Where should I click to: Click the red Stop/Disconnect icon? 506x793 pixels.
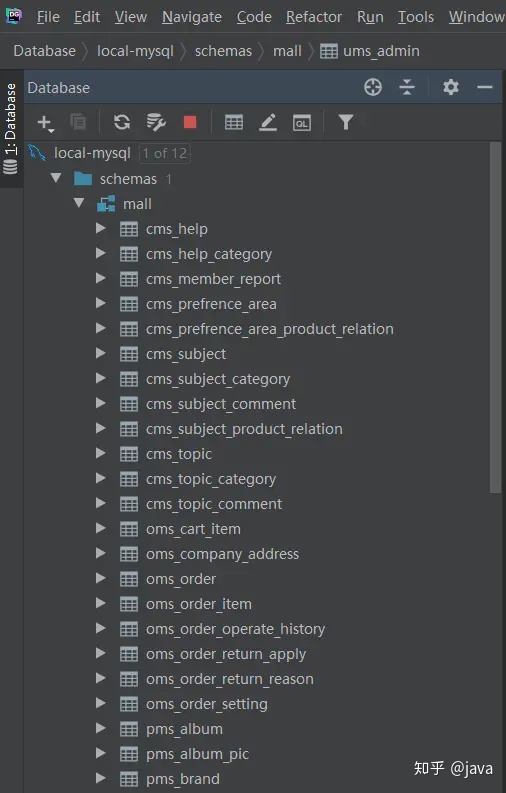click(190, 122)
